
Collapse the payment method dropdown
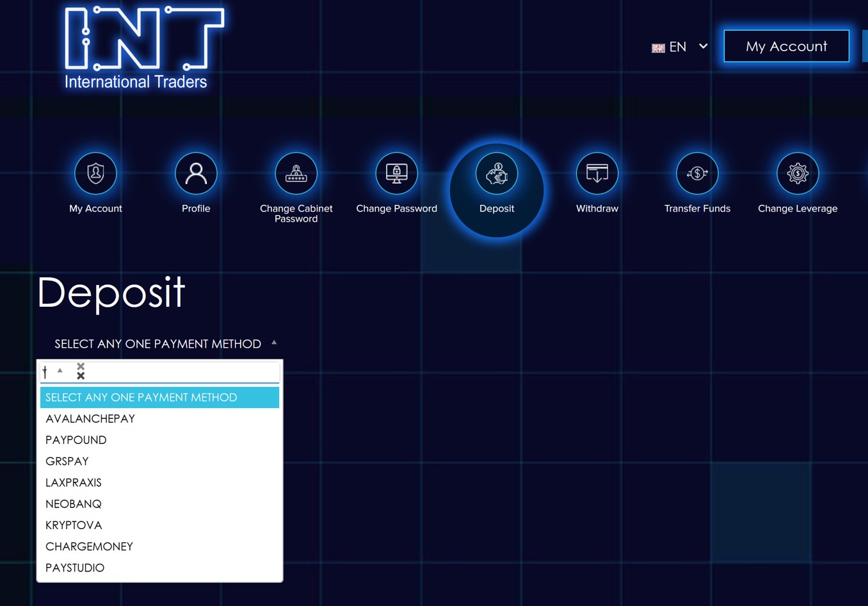tap(165, 344)
